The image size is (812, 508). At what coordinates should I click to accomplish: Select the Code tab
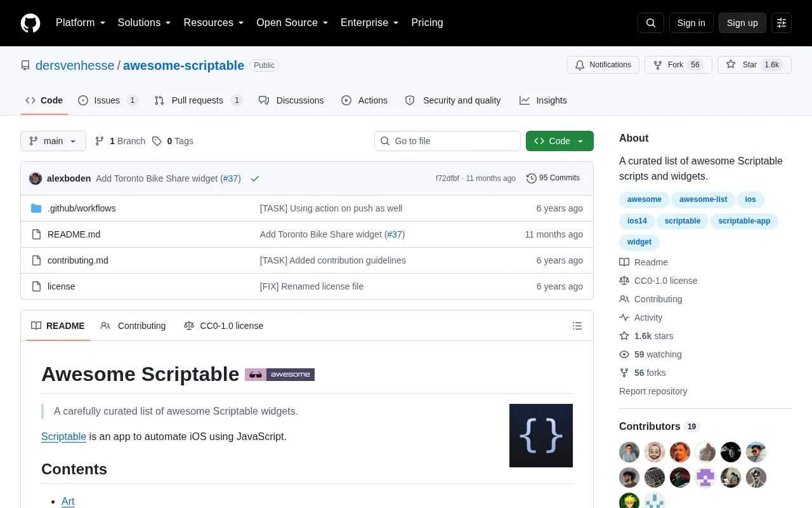(x=44, y=100)
